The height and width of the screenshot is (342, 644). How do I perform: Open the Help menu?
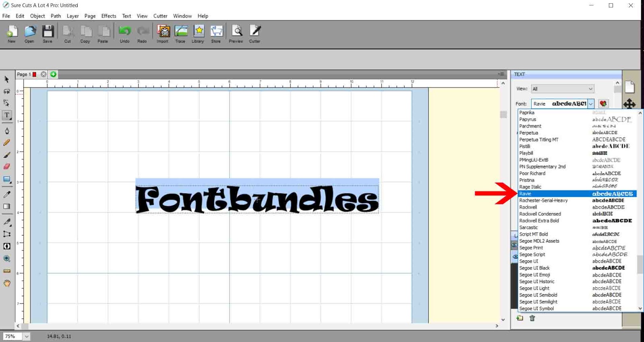pyautogui.click(x=203, y=16)
